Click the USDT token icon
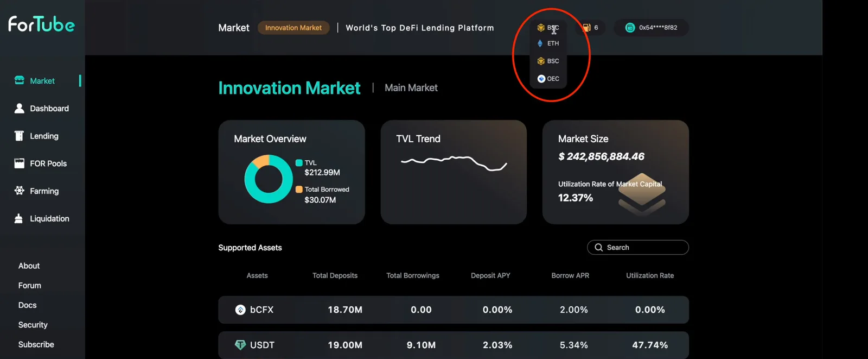This screenshot has height=359, width=868. (240, 345)
